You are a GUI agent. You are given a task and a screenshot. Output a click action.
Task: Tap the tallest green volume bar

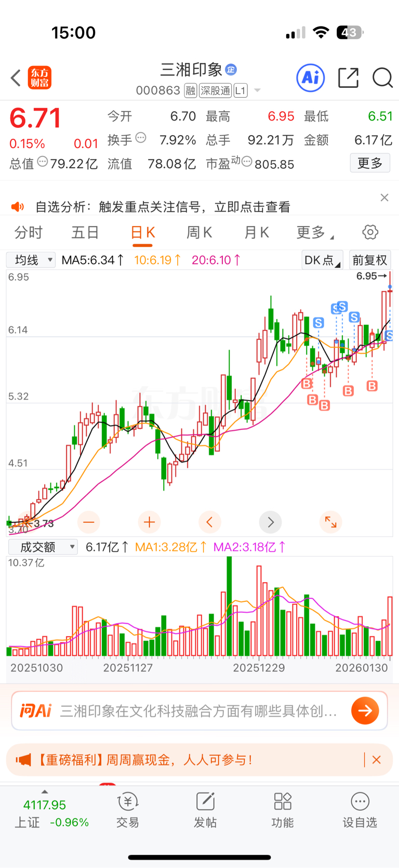coord(229,606)
